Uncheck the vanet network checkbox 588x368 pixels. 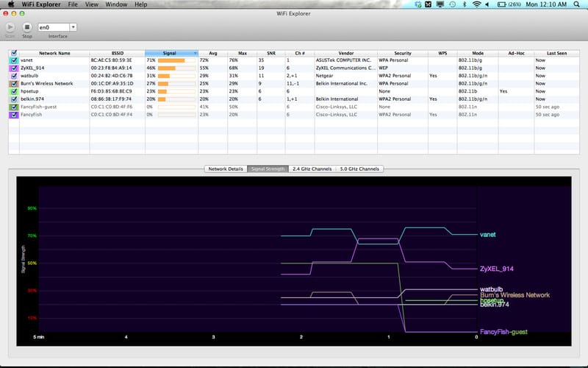[x=14, y=60]
